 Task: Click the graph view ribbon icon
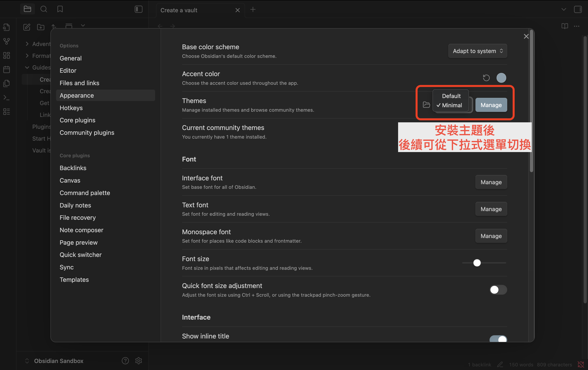[x=7, y=41]
